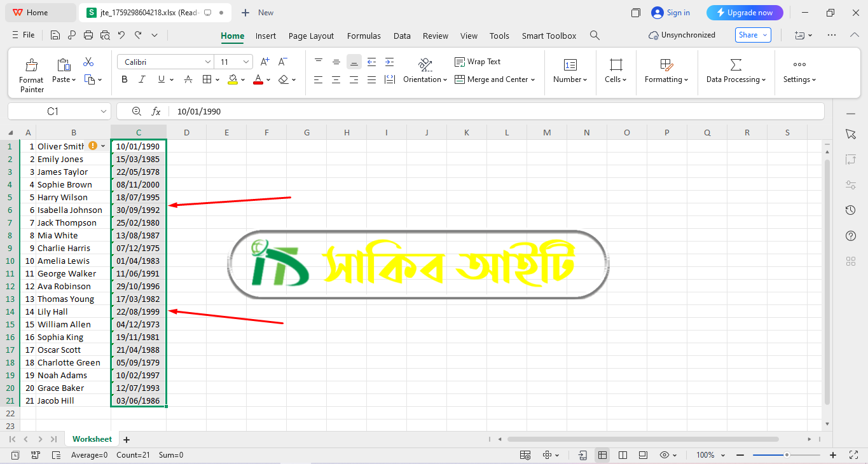
Task: Click the Upgrade now button
Action: (x=745, y=13)
